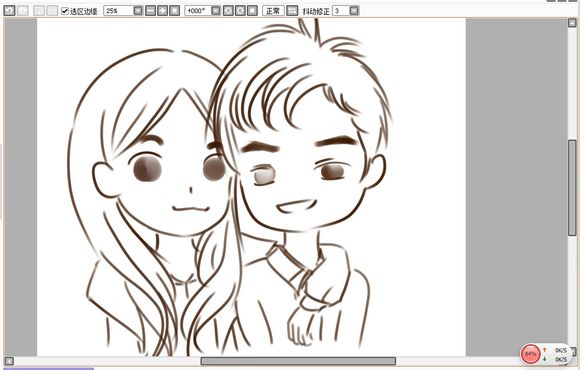Rotate the canvas clockwise
This screenshot has height=370, width=580.
(240, 11)
